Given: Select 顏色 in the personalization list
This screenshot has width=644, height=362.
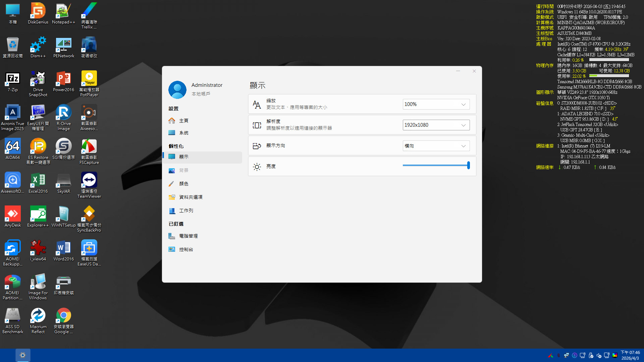Looking at the screenshot, I should coord(183,184).
